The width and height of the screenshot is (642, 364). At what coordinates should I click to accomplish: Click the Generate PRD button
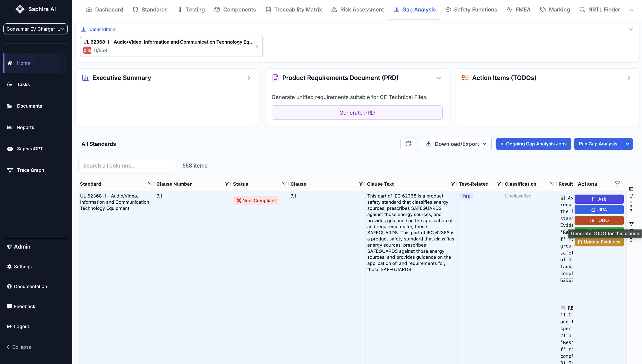tap(357, 112)
